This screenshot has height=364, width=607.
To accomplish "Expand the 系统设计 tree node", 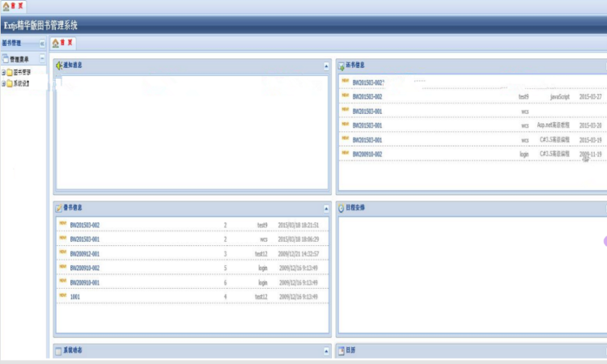I will pyautogui.click(x=3, y=83).
